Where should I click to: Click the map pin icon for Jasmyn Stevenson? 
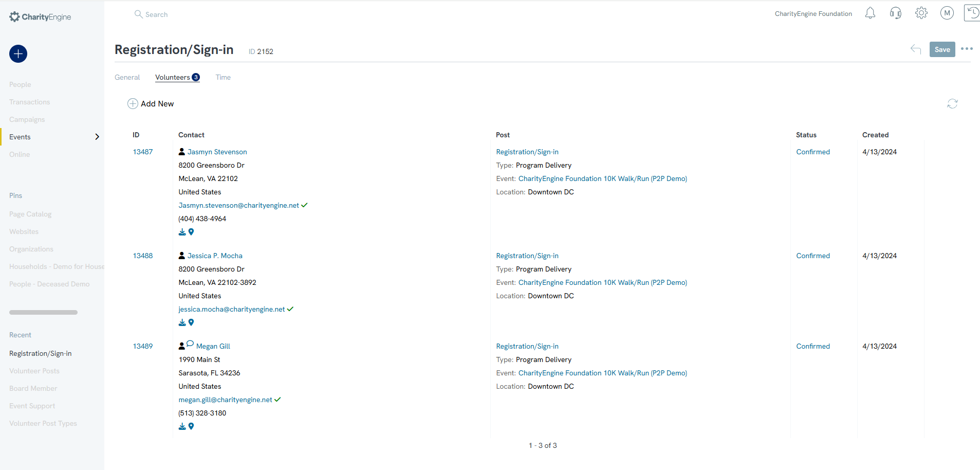(x=191, y=232)
